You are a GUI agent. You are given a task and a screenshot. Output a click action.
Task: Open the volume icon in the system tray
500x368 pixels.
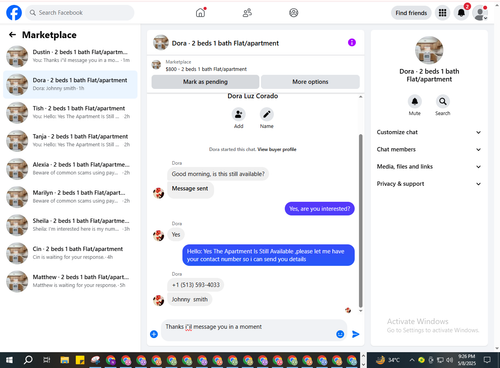(x=450, y=360)
